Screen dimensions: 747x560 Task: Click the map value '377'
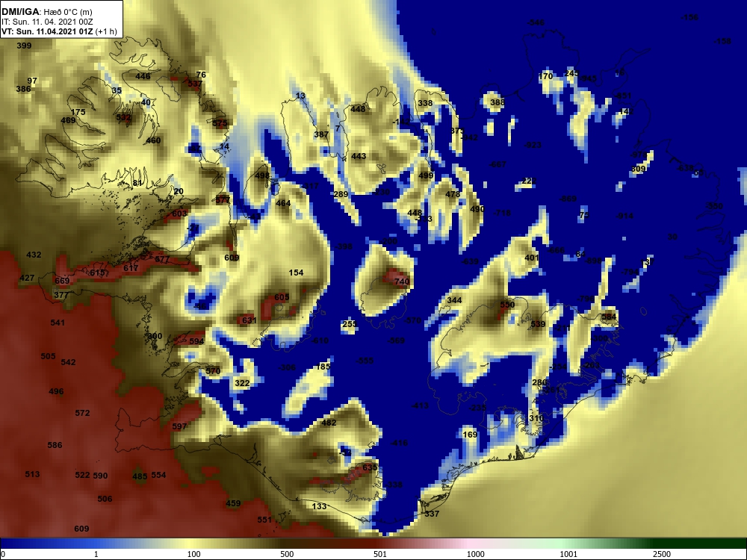[61, 295]
